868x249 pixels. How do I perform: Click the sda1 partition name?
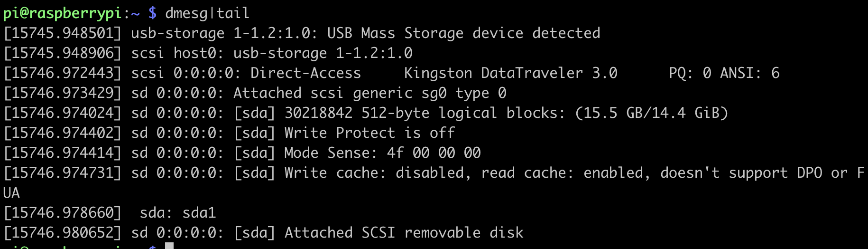[199, 213]
